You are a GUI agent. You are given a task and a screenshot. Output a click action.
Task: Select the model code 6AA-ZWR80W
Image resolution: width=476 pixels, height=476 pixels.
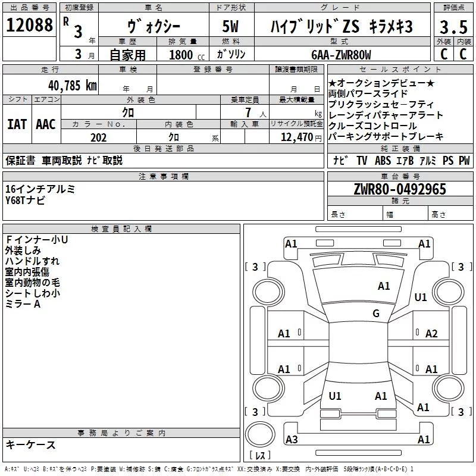click(x=341, y=55)
